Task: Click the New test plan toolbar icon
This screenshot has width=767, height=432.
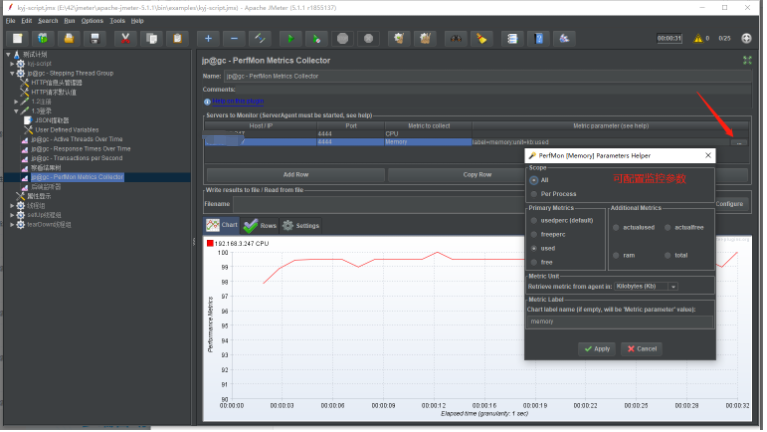Action: click(17, 39)
